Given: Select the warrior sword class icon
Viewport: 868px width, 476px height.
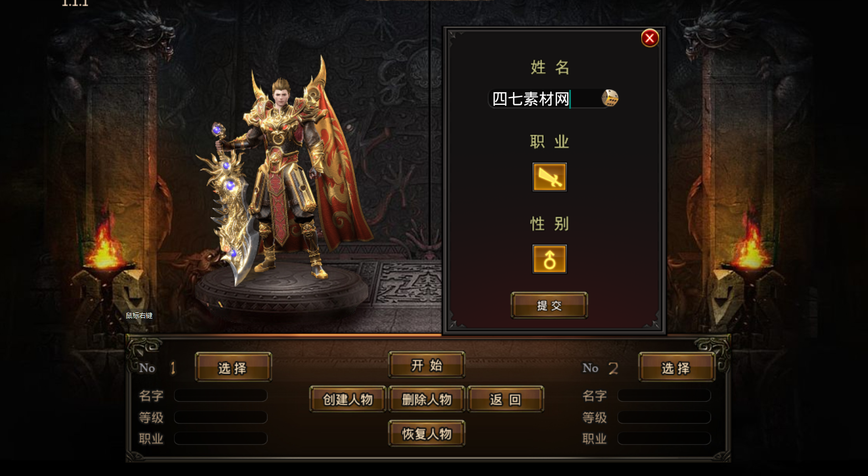Looking at the screenshot, I should pyautogui.click(x=549, y=177).
